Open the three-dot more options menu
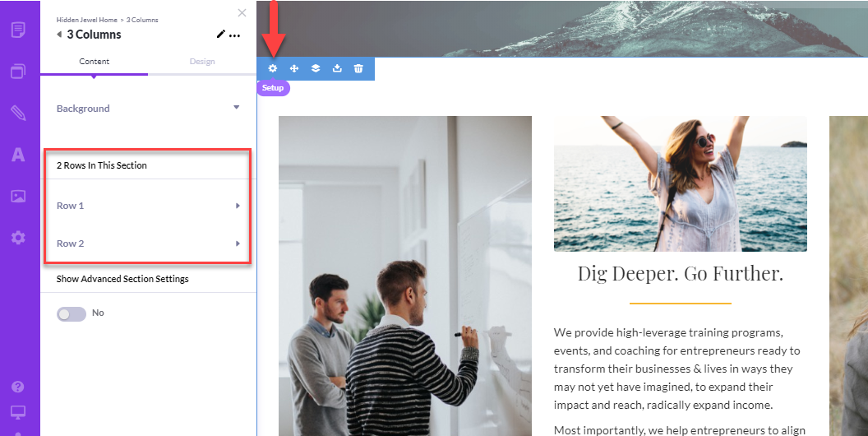868x436 pixels. coord(235,35)
